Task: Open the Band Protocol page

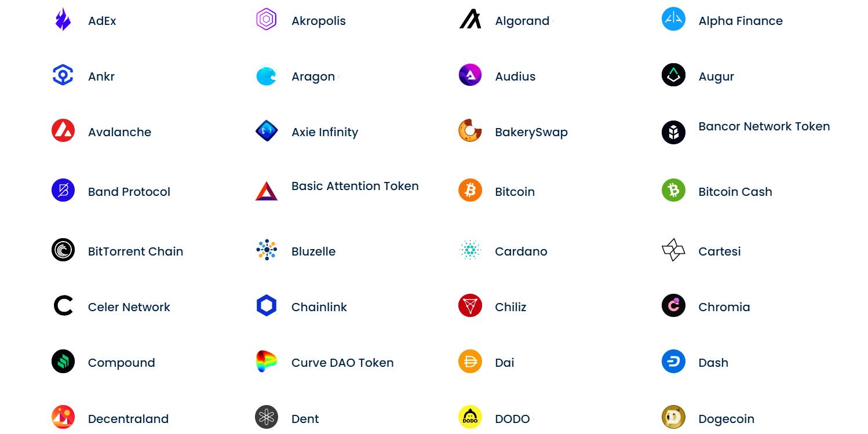Action: pos(129,191)
